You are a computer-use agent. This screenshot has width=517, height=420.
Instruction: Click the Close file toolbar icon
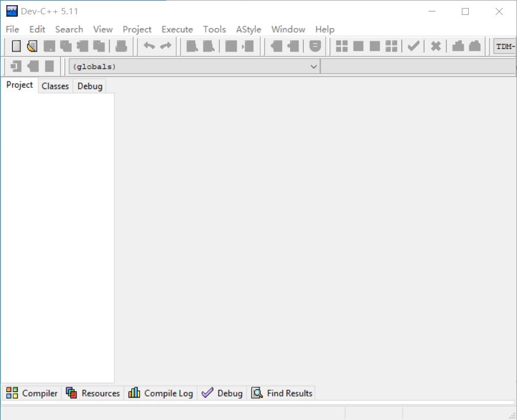coord(82,46)
